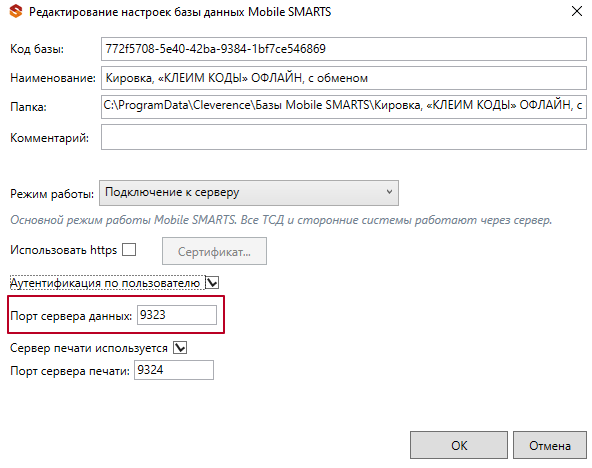Select the Папка path field
This screenshot has height=468, width=592.
(344, 107)
